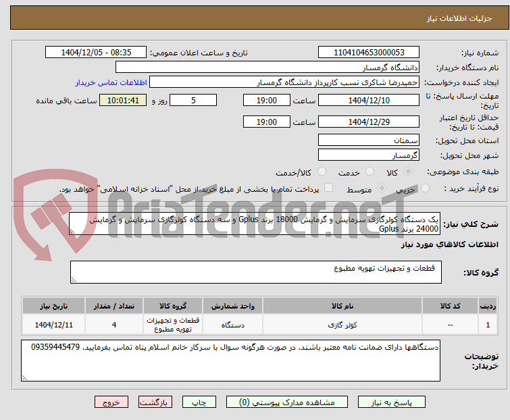Click the requester field حمیدرضا شاکری نسب

[284, 82]
